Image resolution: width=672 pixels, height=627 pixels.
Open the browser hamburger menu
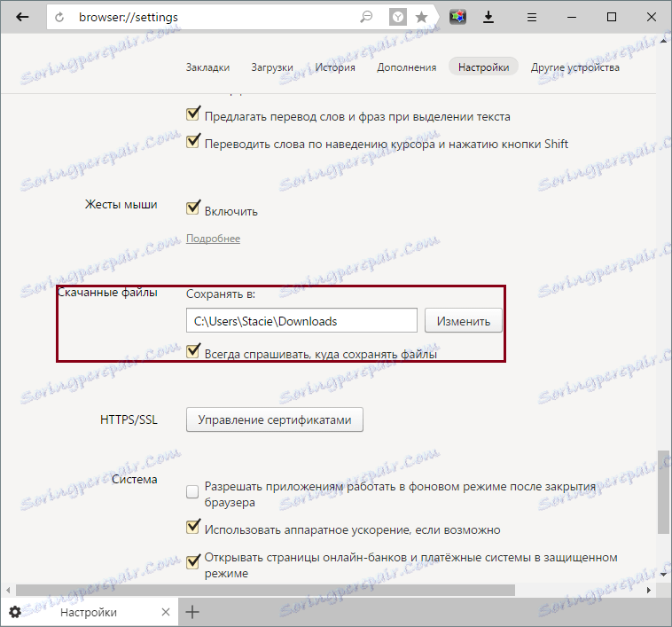(531, 17)
